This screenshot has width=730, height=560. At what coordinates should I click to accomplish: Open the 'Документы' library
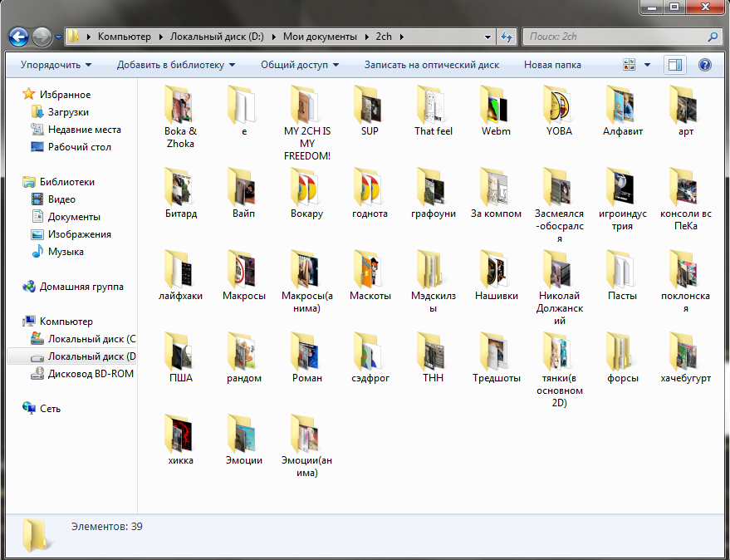click(x=66, y=217)
